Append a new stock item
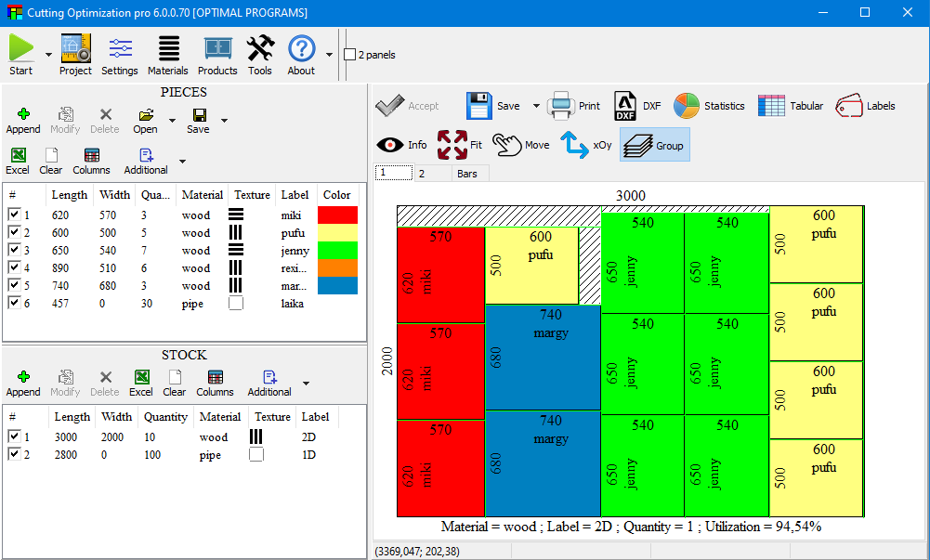This screenshot has width=930, height=560. [23, 384]
